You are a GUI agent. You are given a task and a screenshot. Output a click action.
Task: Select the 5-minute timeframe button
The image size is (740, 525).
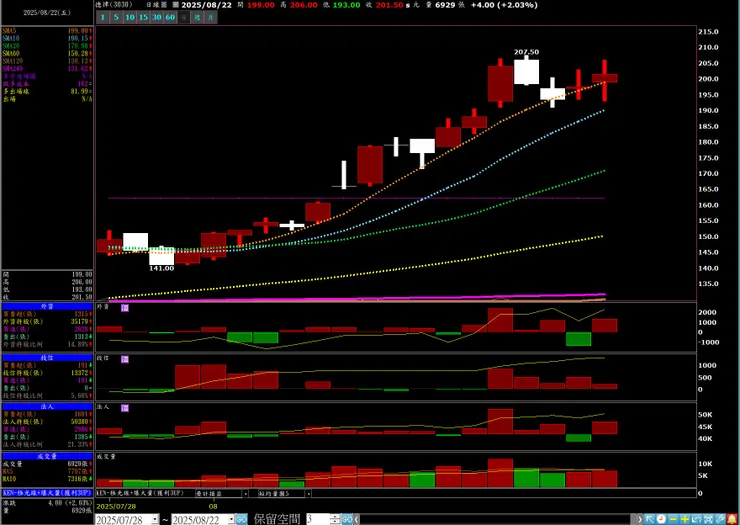(x=116, y=17)
